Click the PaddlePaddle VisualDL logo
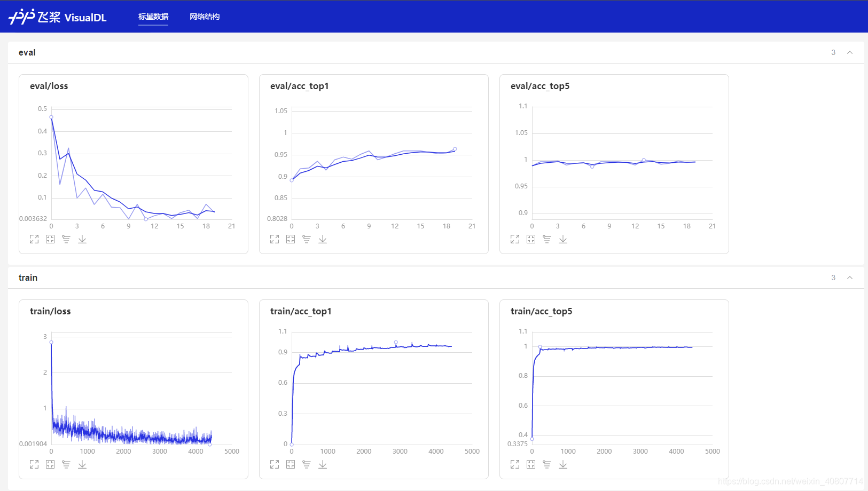 point(58,17)
